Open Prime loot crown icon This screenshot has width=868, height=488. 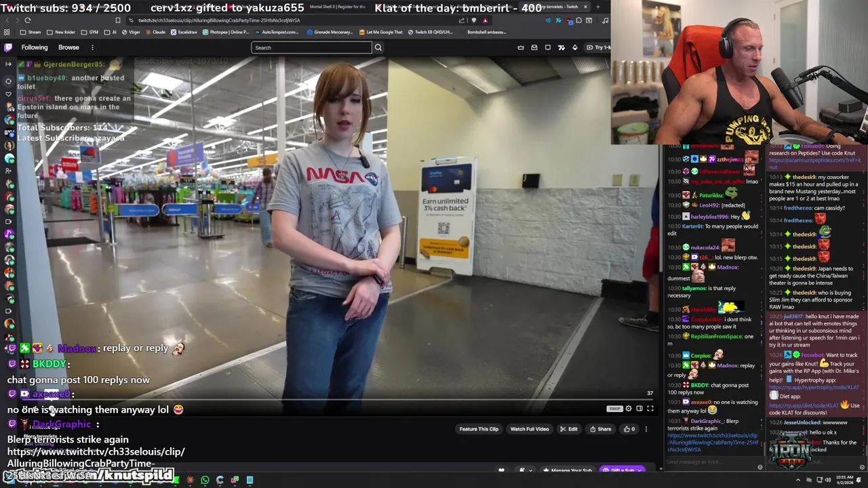pyautogui.click(x=521, y=47)
